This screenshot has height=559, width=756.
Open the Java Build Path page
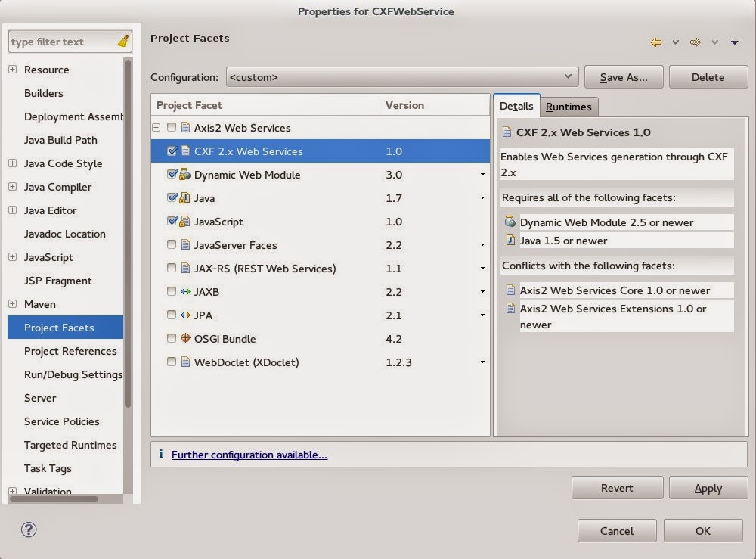60,140
